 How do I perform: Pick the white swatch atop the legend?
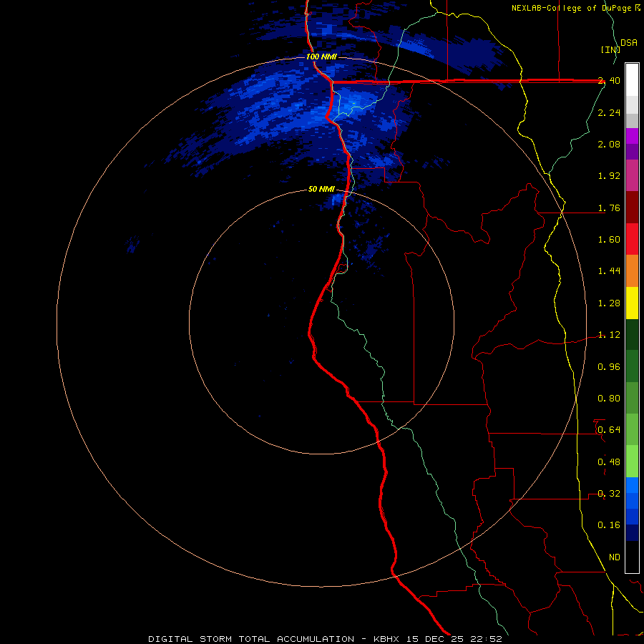pos(632,79)
